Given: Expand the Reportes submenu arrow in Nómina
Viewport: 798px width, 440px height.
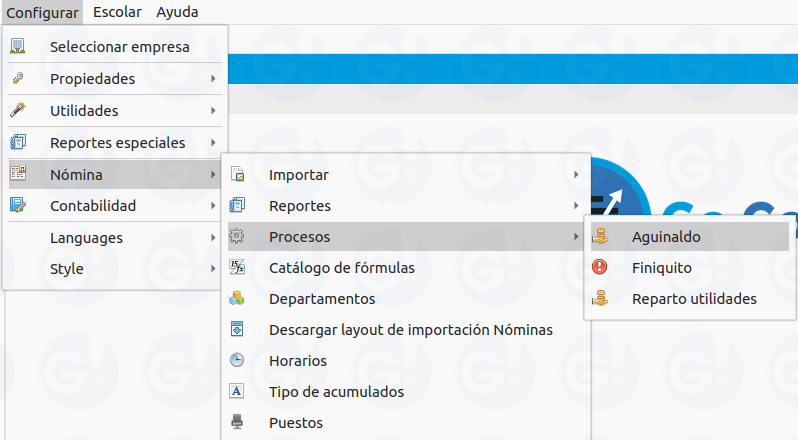Looking at the screenshot, I should (x=576, y=206).
